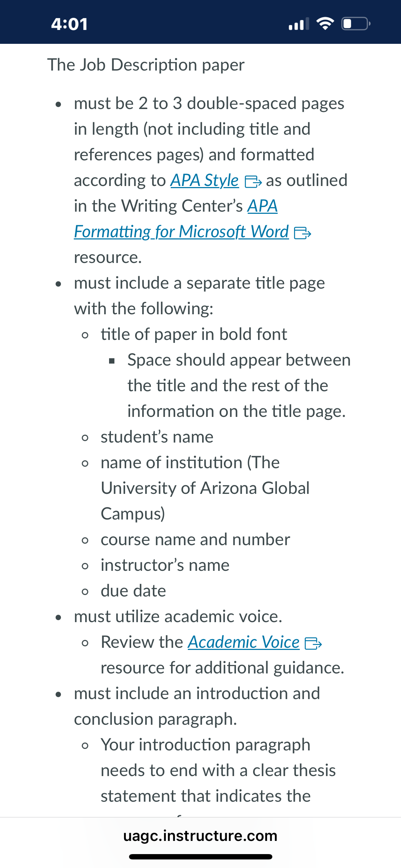Tap the cellular signal bars icon
The height and width of the screenshot is (868, 401).
pyautogui.click(x=299, y=24)
